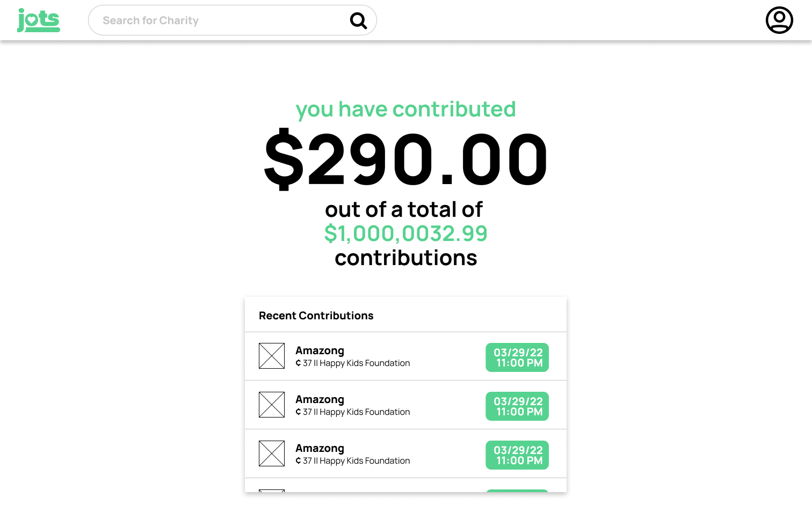Select Happy Kids Foundation in third row

pyautogui.click(x=365, y=461)
